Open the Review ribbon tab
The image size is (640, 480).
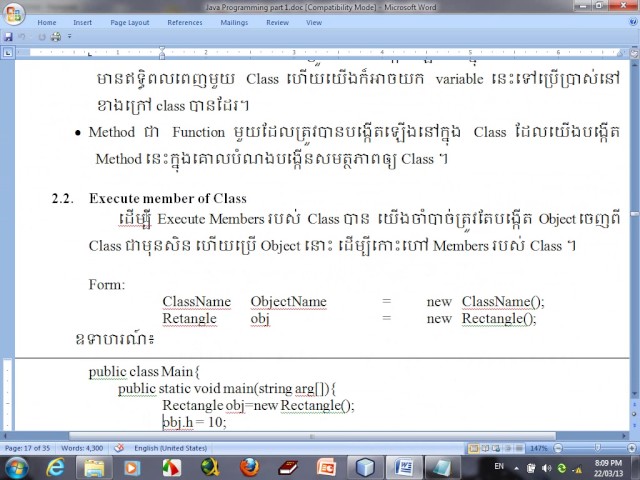coord(278,23)
